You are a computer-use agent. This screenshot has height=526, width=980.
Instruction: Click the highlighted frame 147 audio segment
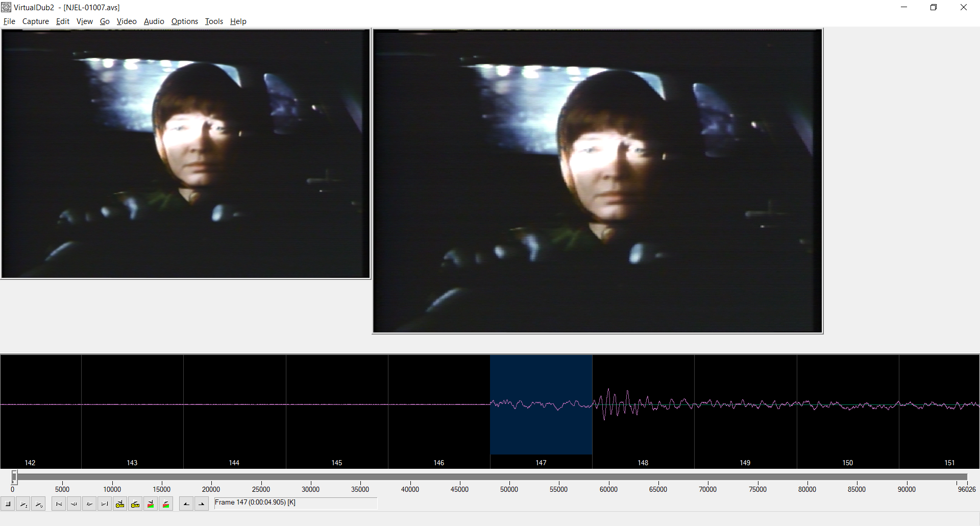tap(541, 404)
